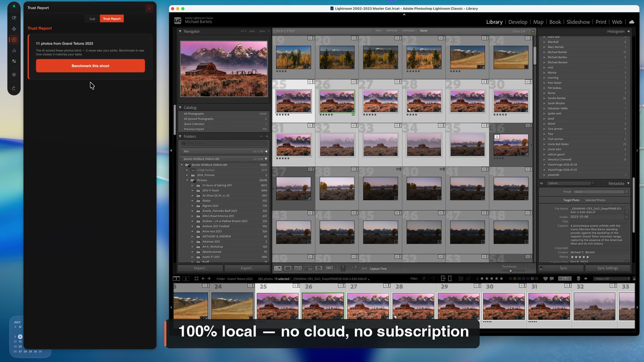Toggle the Auto Sync switch beside Sync
Image resolution: width=644 pixels, height=362 pixels.
(x=541, y=268)
